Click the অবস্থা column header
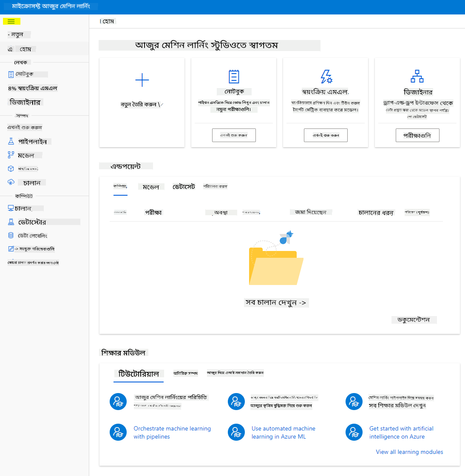 (x=221, y=213)
